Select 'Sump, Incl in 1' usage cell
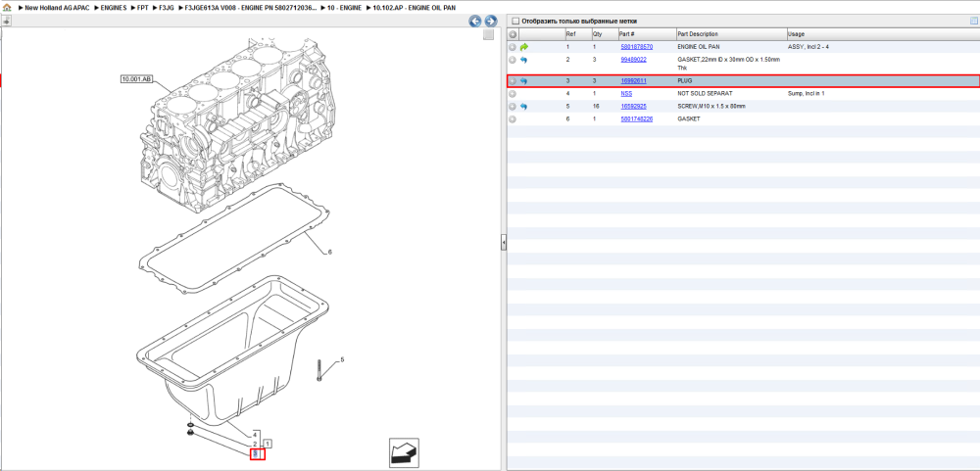The image size is (980, 471). [x=807, y=94]
